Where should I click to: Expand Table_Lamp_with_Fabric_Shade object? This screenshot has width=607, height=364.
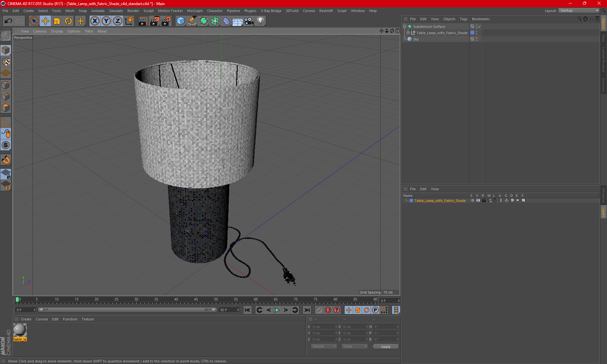tap(408, 33)
